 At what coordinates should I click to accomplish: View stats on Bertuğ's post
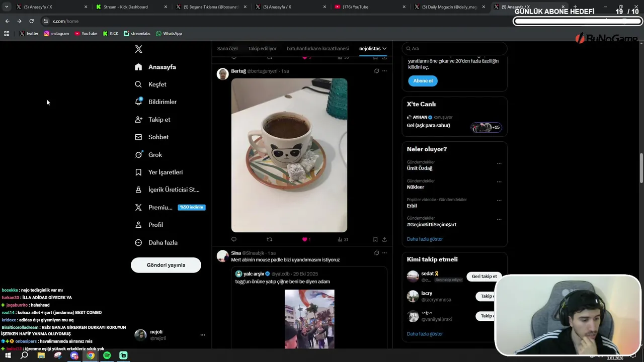[343, 239]
